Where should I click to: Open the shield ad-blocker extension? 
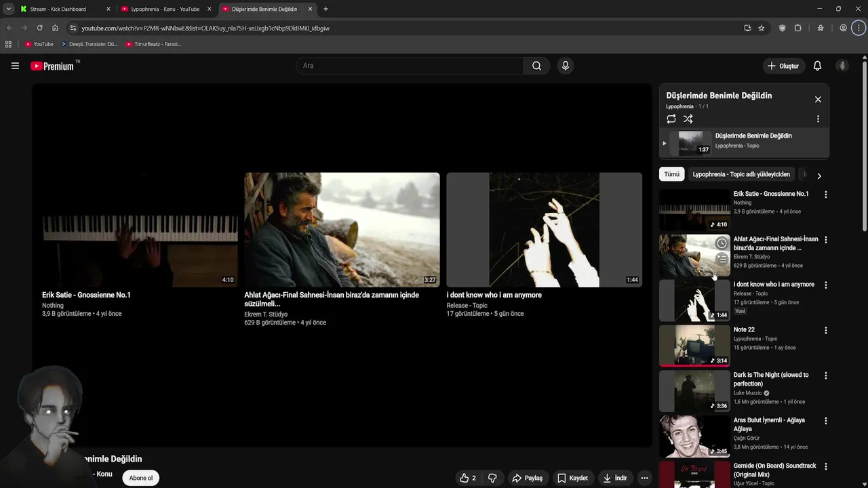tap(783, 28)
